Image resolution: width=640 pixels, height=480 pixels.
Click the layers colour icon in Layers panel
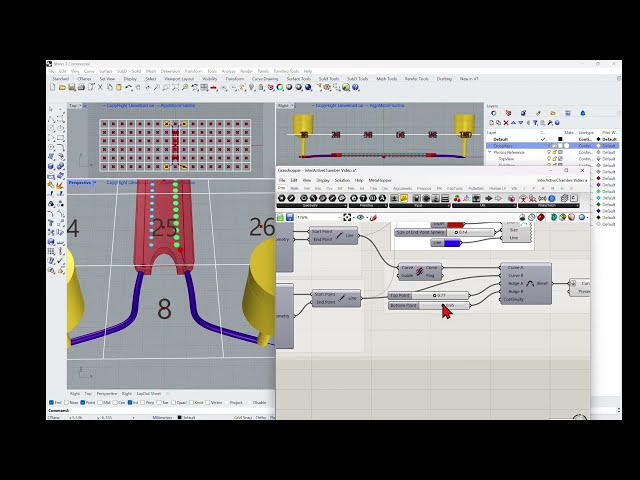point(493,113)
